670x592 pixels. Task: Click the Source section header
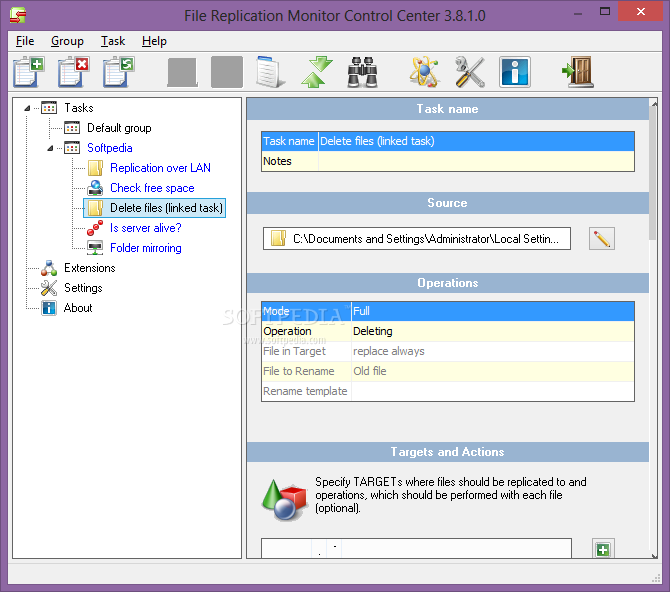(447, 203)
